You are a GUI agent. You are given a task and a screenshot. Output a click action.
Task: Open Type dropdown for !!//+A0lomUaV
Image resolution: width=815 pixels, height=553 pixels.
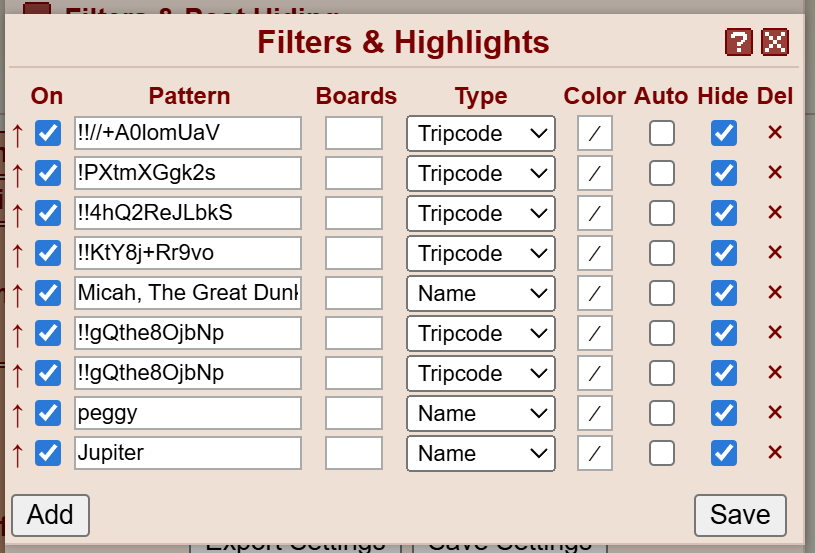(x=481, y=134)
